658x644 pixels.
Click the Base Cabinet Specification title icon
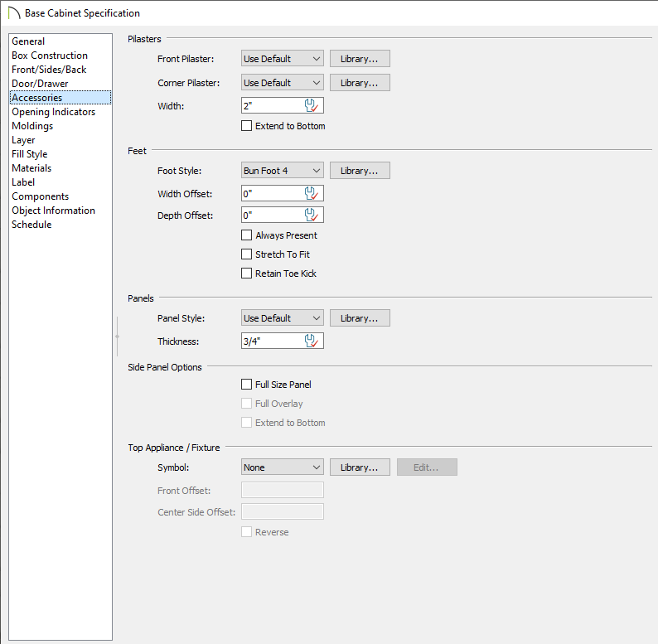(12, 12)
